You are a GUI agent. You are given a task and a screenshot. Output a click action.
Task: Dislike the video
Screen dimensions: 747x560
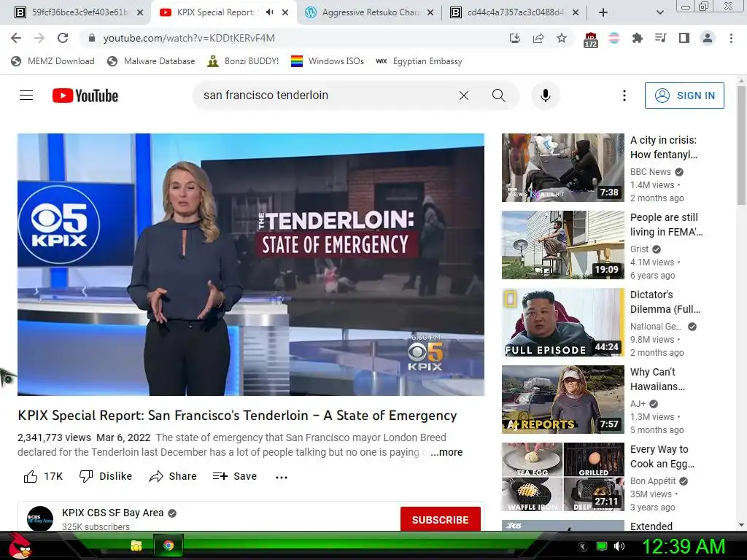pos(106,476)
